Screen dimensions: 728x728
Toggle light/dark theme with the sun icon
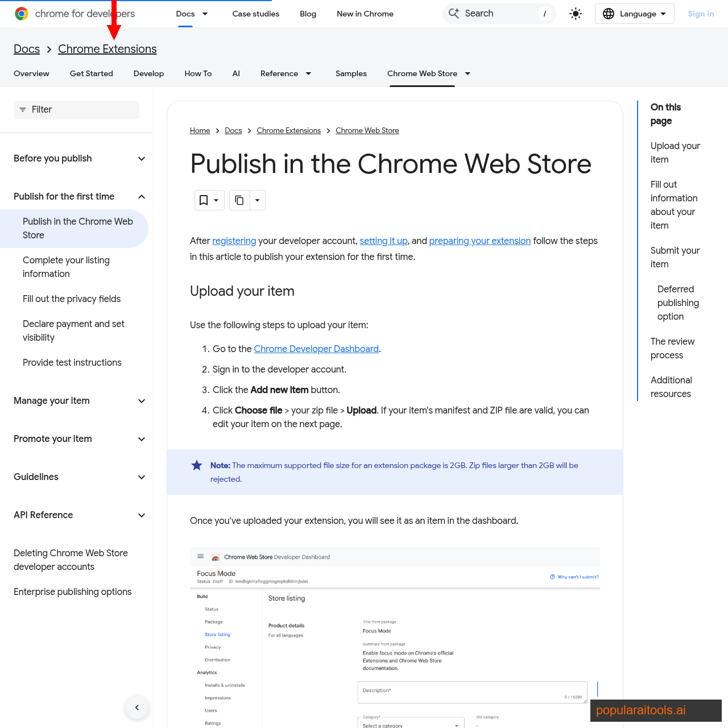(x=575, y=14)
